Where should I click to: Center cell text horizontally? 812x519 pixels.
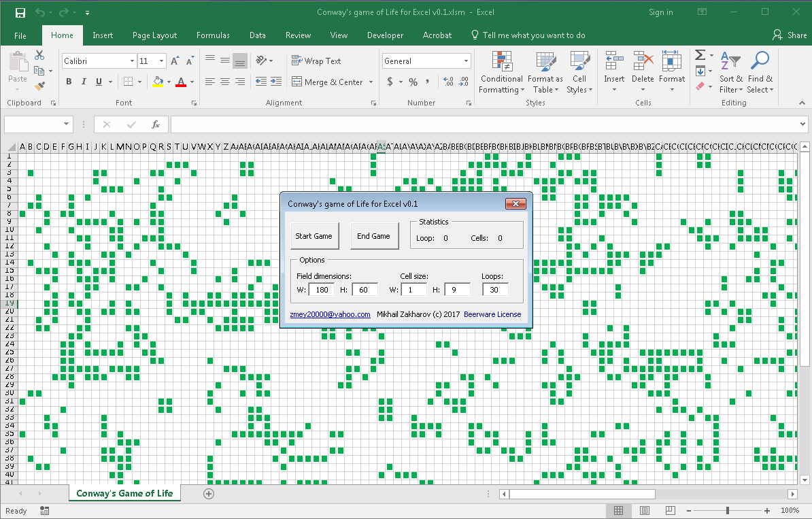[224, 82]
